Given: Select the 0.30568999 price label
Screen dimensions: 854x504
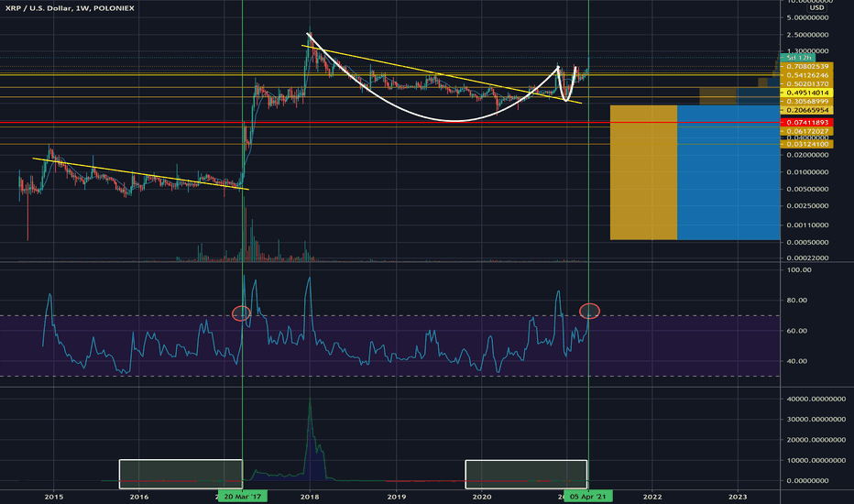Looking at the screenshot, I should (x=807, y=102).
